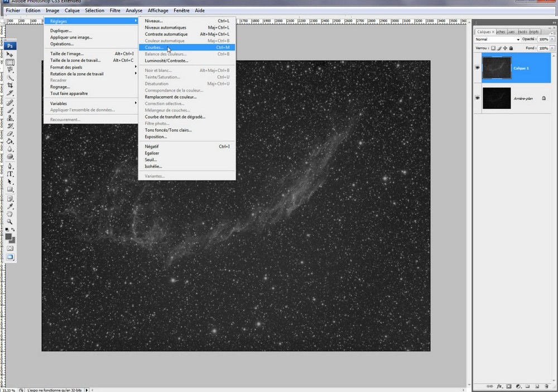This screenshot has width=558, height=392.
Task: Select the Path Selection tool
Action: point(10,182)
